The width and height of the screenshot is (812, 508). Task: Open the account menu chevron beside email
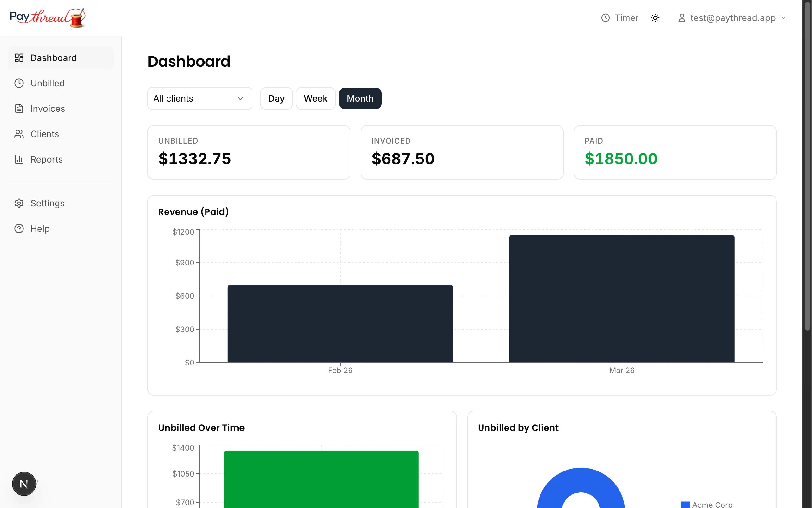coord(783,18)
